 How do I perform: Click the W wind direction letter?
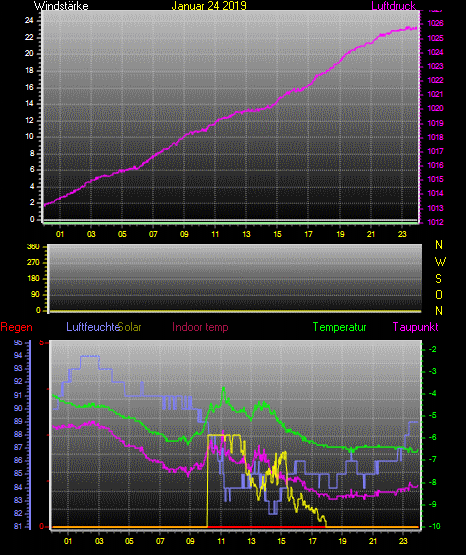tap(440, 262)
